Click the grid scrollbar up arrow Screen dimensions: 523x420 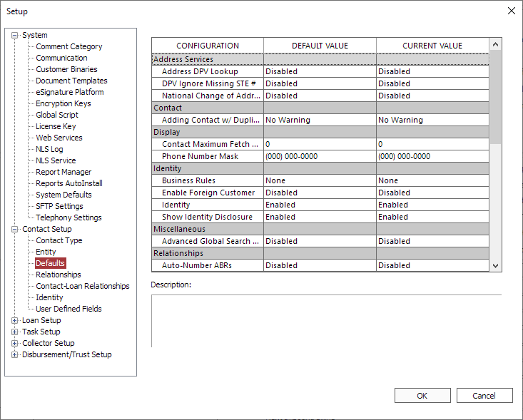point(495,44)
